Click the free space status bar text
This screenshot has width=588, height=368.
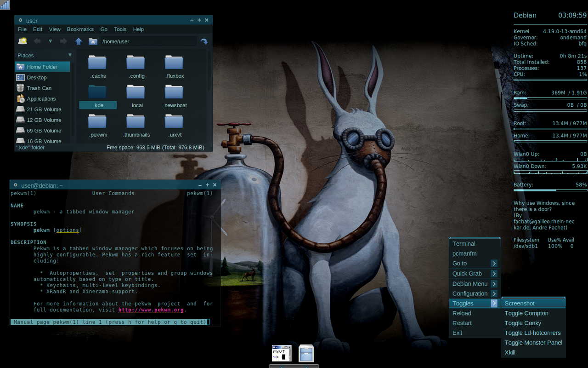coord(155,148)
